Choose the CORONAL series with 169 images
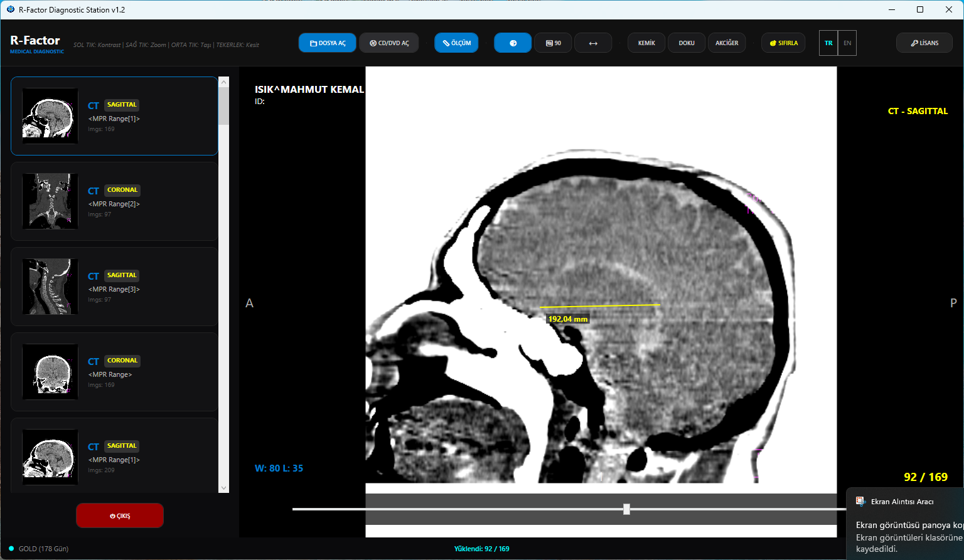Viewport: 964px width, 560px height. pyautogui.click(x=114, y=372)
